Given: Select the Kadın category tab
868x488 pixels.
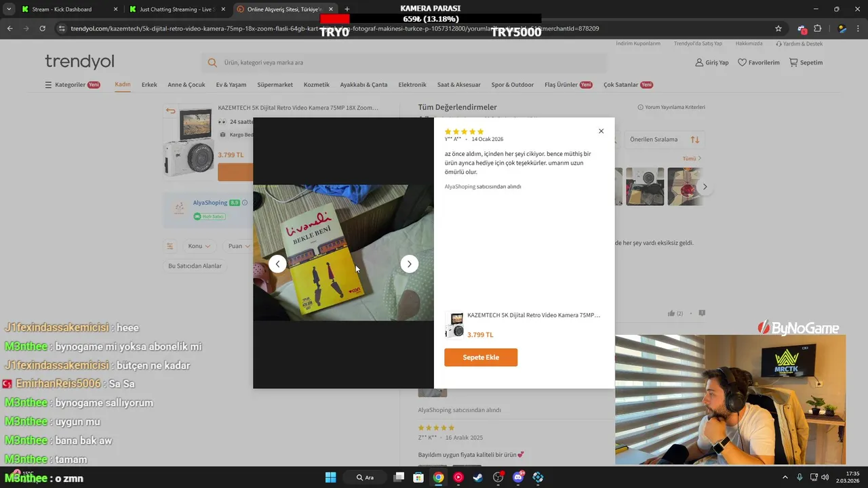Looking at the screenshot, I should pyautogui.click(x=123, y=85).
